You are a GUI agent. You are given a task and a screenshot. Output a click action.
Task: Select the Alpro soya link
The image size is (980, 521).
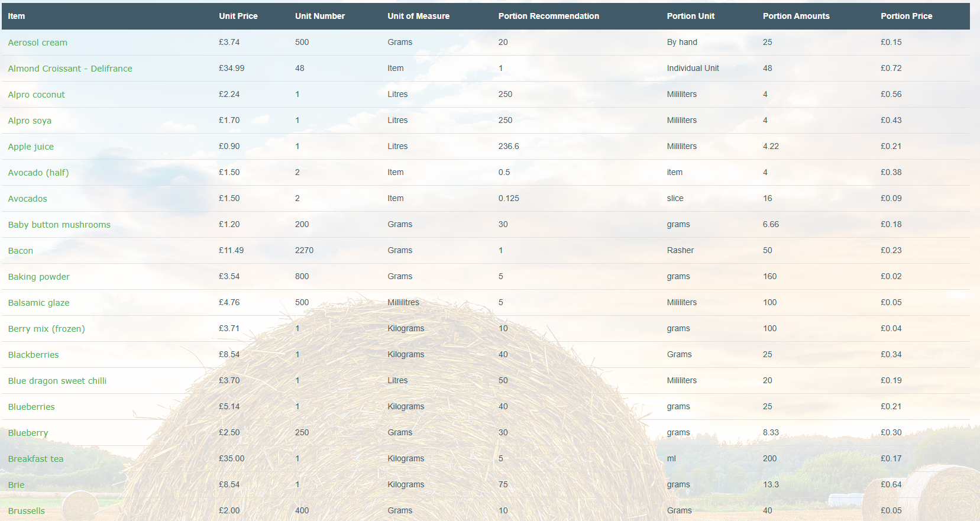coord(30,121)
